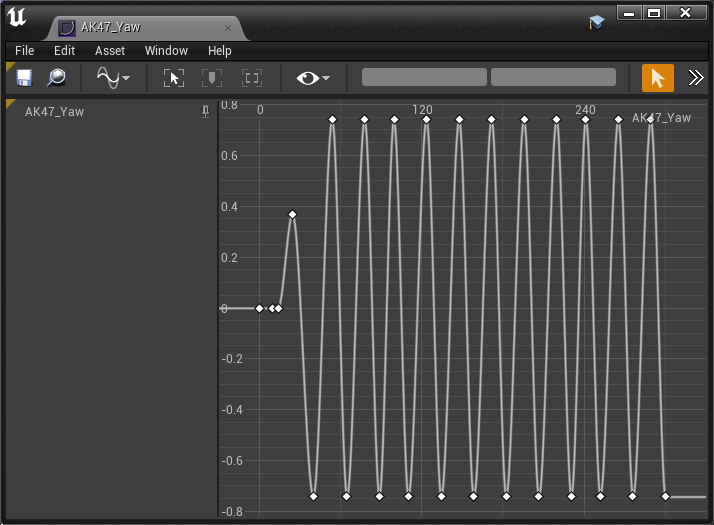Minimize the curve editor window
The image size is (714, 525).
629,13
